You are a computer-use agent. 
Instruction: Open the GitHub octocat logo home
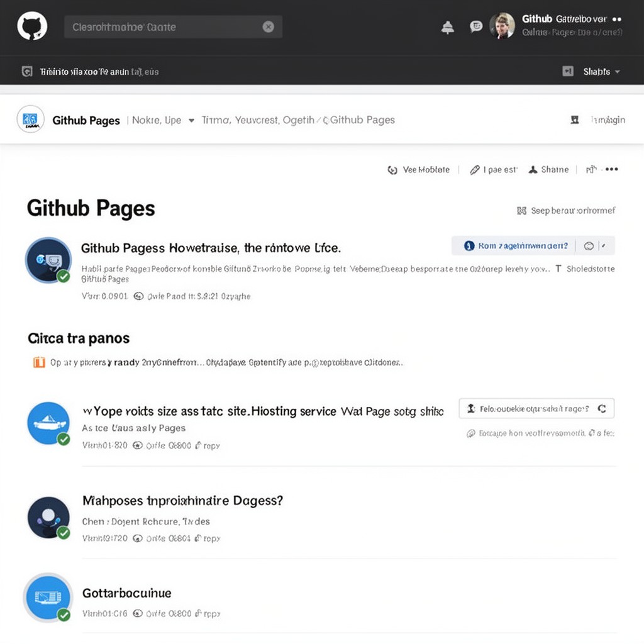(x=32, y=26)
